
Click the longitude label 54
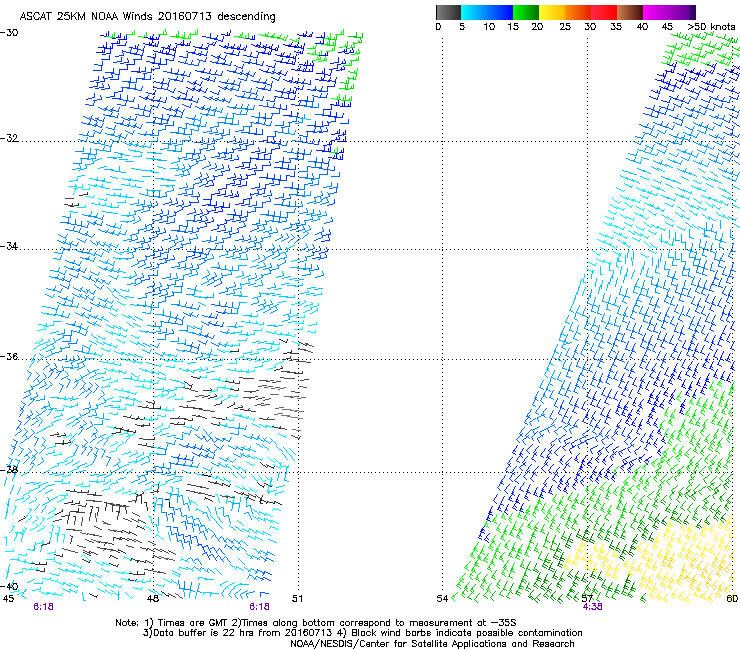point(442,599)
